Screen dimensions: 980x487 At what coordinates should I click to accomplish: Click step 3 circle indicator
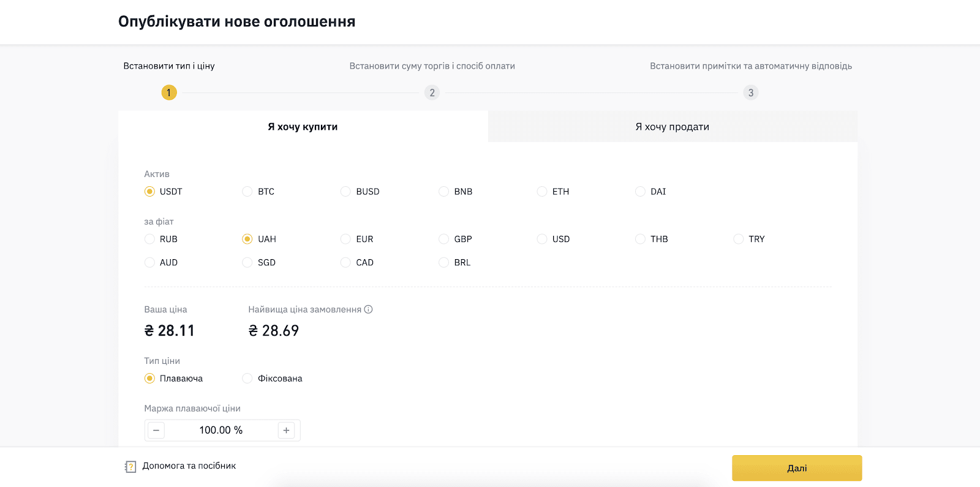[751, 92]
